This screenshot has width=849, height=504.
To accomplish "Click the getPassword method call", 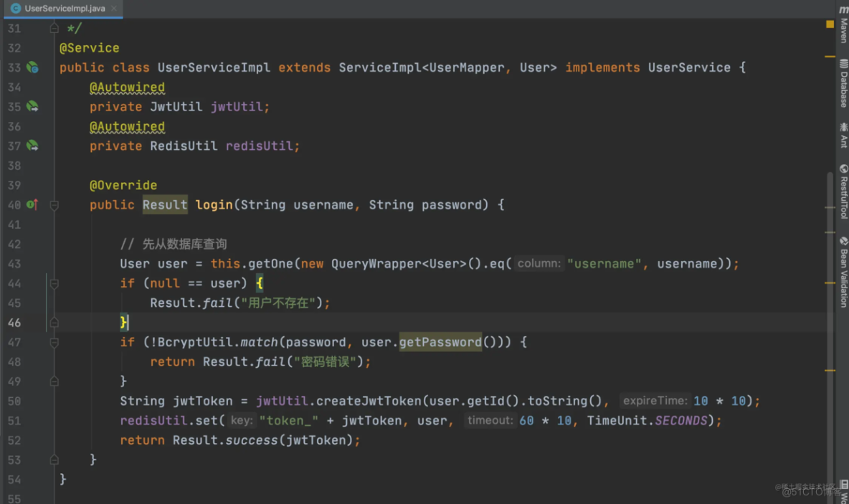I will tap(440, 343).
